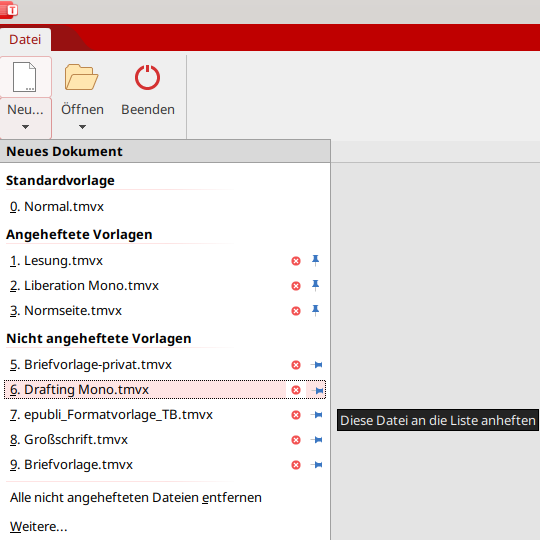The height and width of the screenshot is (540, 540).
Task: Click the Beenden label to quit
Action: (x=148, y=110)
